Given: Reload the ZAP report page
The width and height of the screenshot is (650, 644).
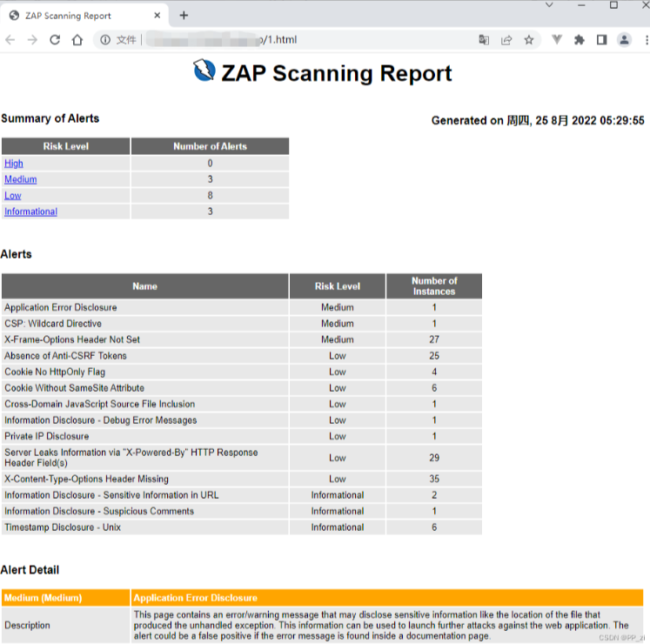Looking at the screenshot, I should pyautogui.click(x=55, y=40).
